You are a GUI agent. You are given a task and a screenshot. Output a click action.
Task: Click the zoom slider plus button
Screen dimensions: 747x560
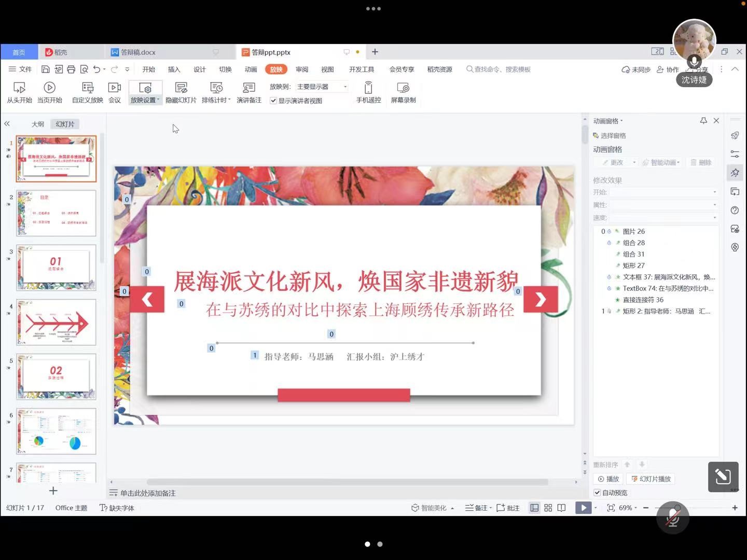click(x=735, y=508)
